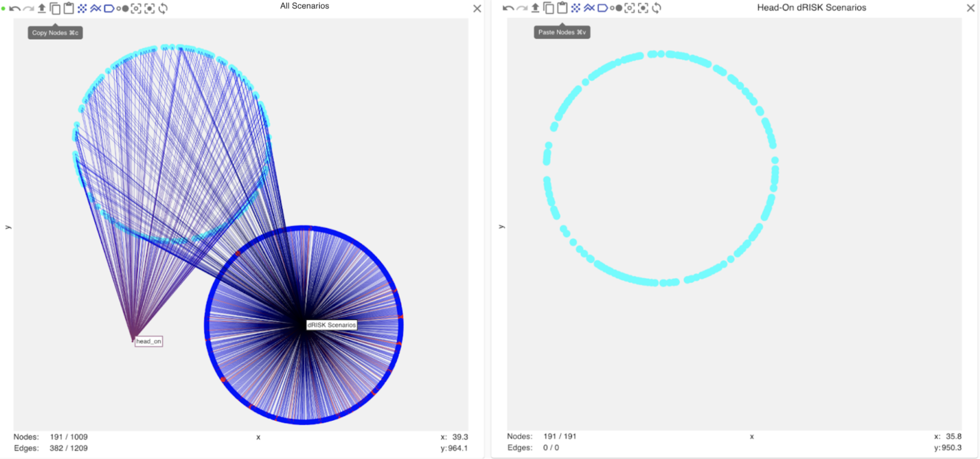Click node size icon in All Scenarios toolbar
980x459 pixels.
coord(123,8)
